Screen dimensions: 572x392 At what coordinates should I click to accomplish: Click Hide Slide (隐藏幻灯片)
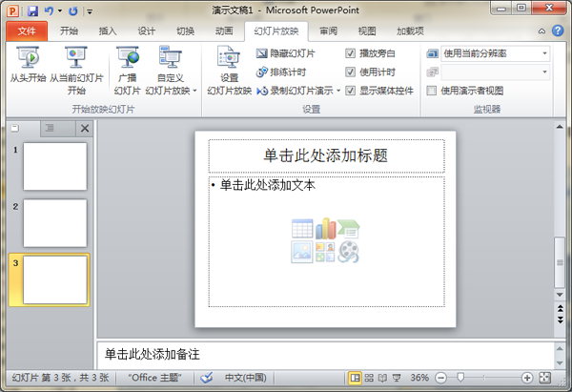point(285,53)
